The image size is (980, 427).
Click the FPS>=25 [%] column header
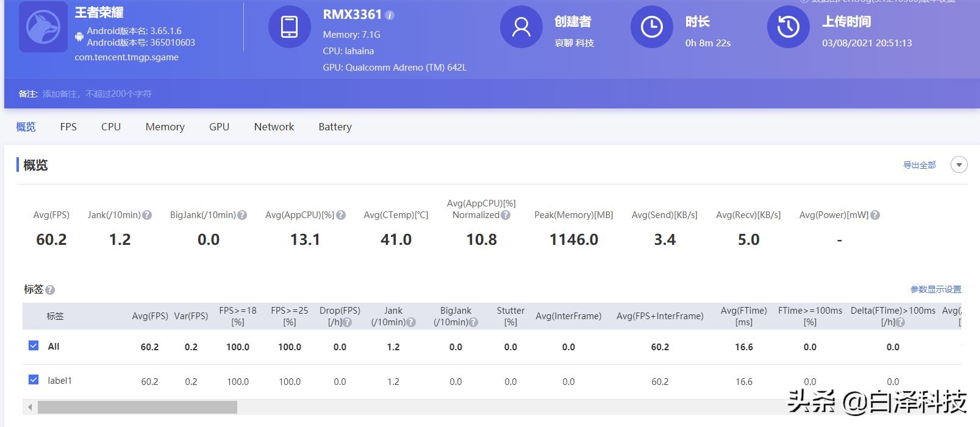tap(290, 316)
